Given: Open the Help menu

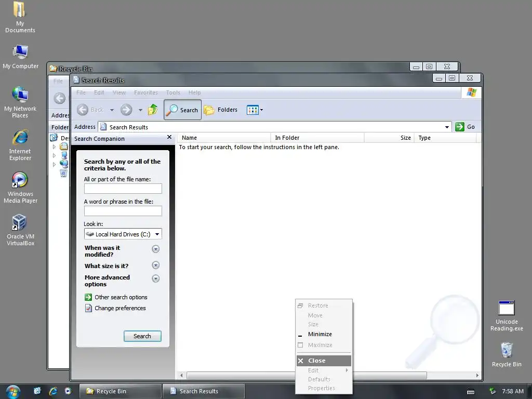Looking at the screenshot, I should point(194,92).
